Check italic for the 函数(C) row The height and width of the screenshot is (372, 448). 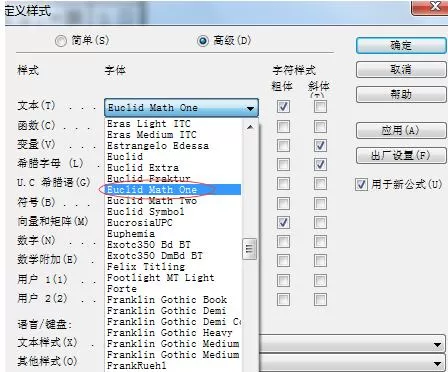pyautogui.click(x=320, y=126)
